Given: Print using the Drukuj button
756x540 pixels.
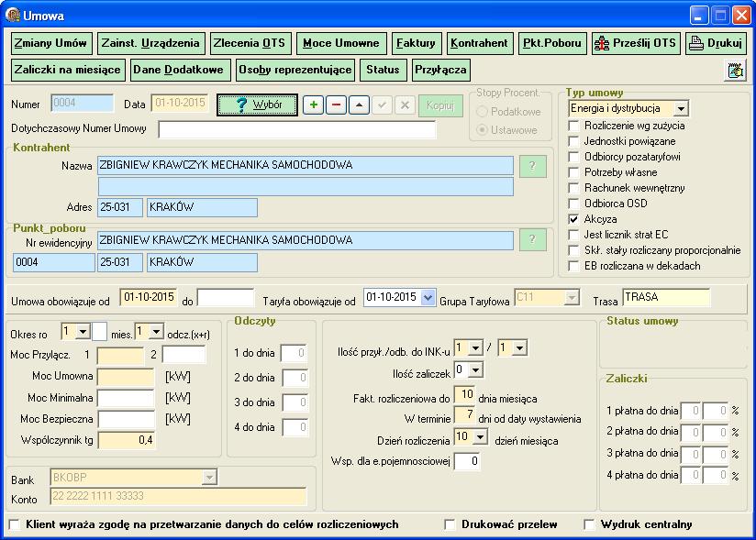Looking at the screenshot, I should (716, 43).
